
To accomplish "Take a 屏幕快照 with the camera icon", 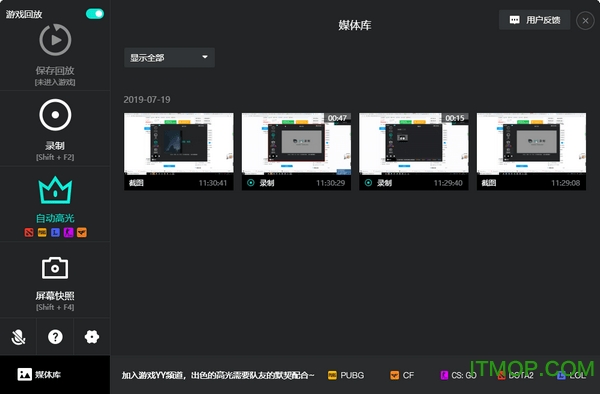I will (55, 268).
